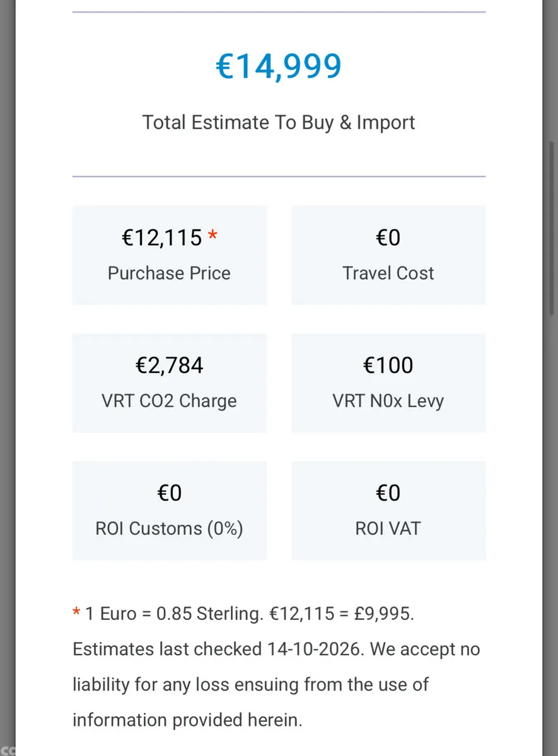Screen dimensions: 558x756
Task: Select the €2,784 VRT CO2 value
Action: coord(170,365)
